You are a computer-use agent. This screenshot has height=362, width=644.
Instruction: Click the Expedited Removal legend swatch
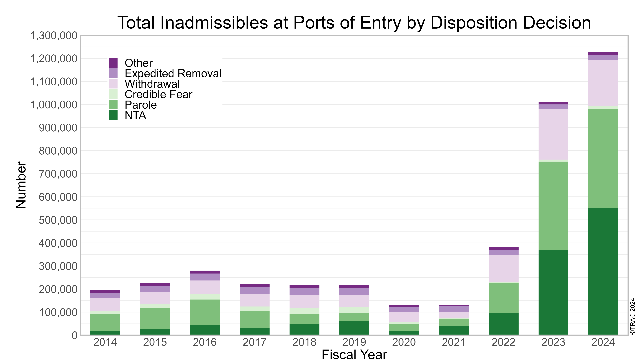[x=113, y=73]
